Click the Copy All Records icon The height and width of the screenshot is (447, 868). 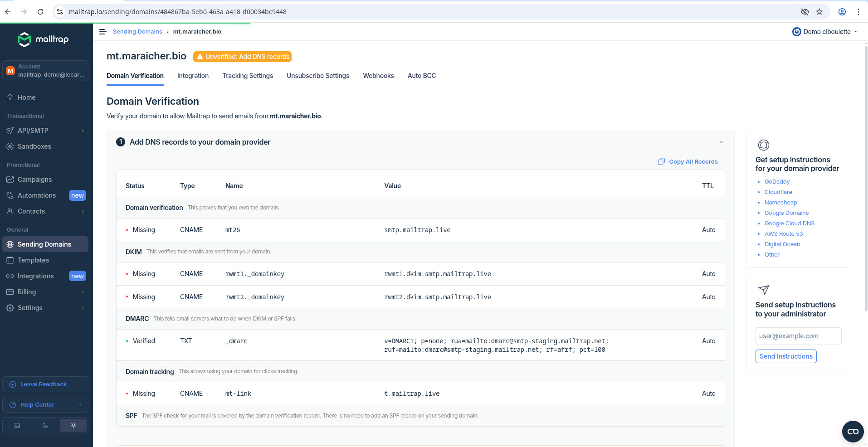click(661, 162)
